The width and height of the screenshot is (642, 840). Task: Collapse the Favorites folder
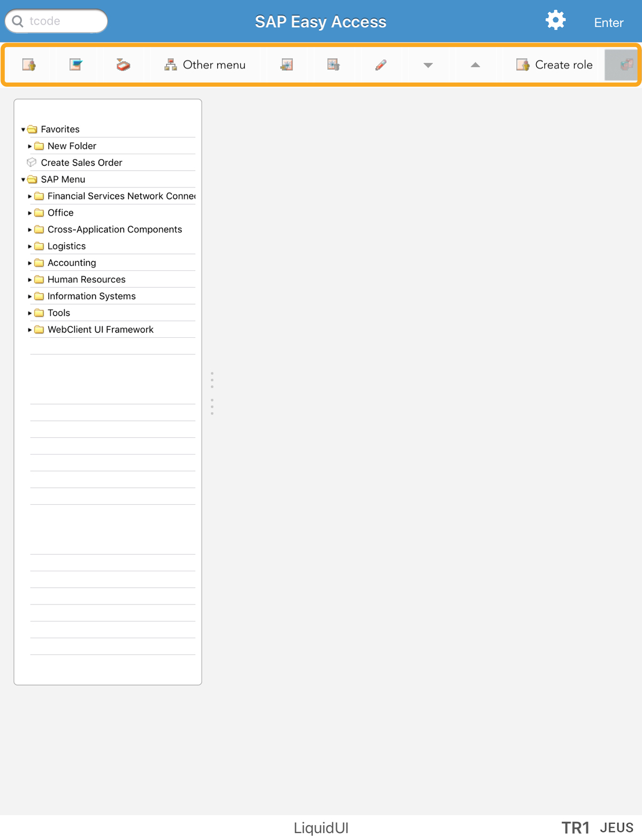pyautogui.click(x=23, y=130)
